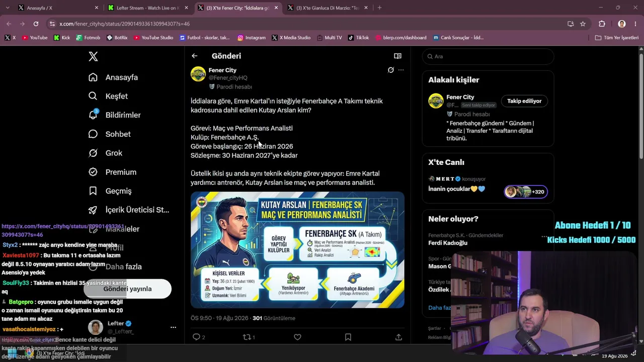The width and height of the screenshot is (644, 362).
Task: Open the browser extensions puzzle icon
Action: click(602, 24)
